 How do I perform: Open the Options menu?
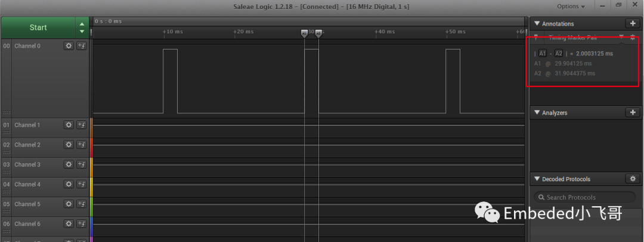(571, 7)
